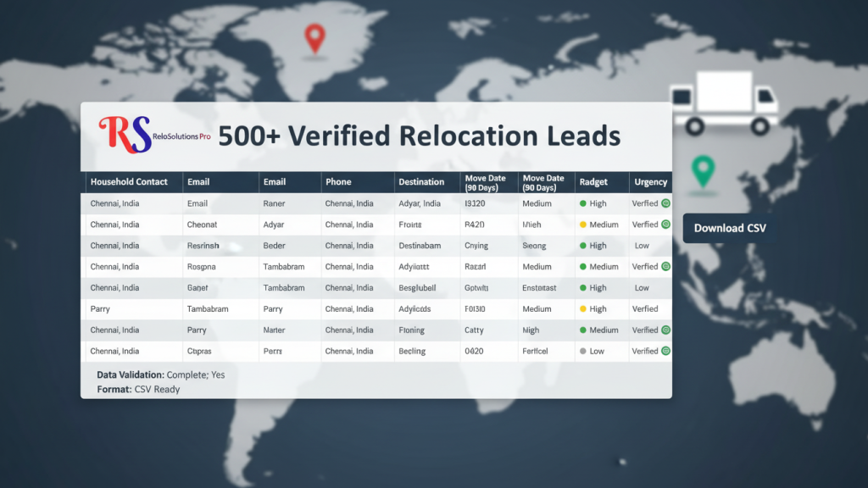
Task: Click the yellow dot in the Froints row
Action: pos(582,225)
